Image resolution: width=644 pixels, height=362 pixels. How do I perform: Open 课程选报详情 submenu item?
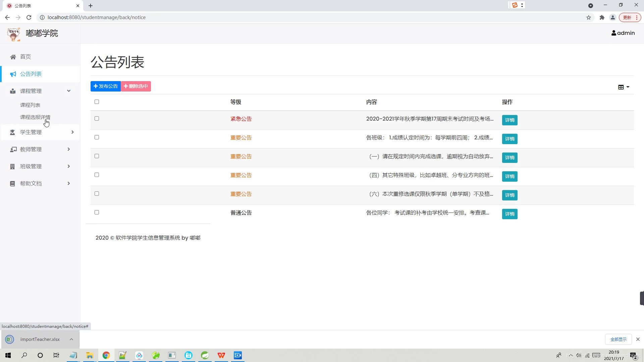(35, 117)
